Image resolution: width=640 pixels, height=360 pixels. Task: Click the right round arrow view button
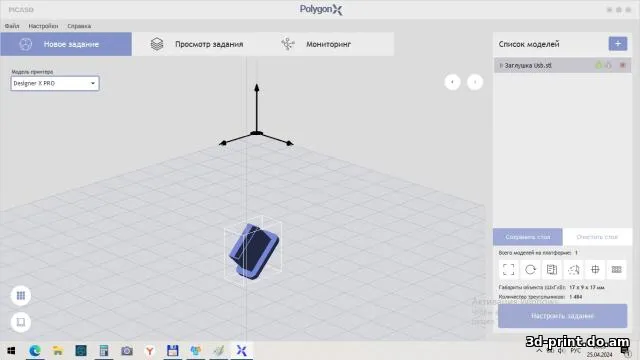tap(475, 82)
